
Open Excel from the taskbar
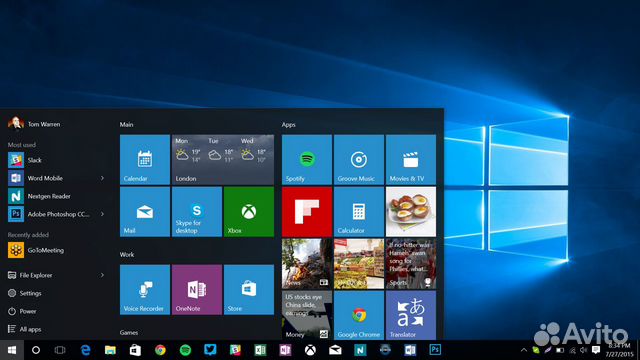[x=260, y=350]
